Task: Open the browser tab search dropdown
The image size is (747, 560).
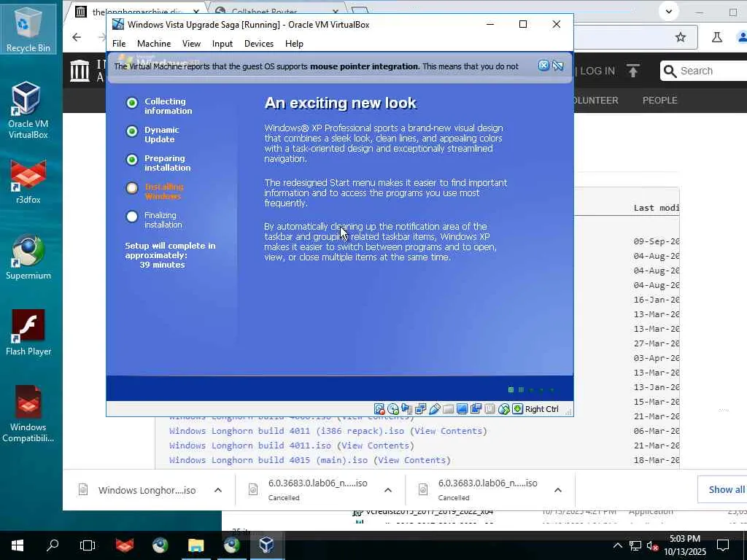Action: (x=669, y=12)
